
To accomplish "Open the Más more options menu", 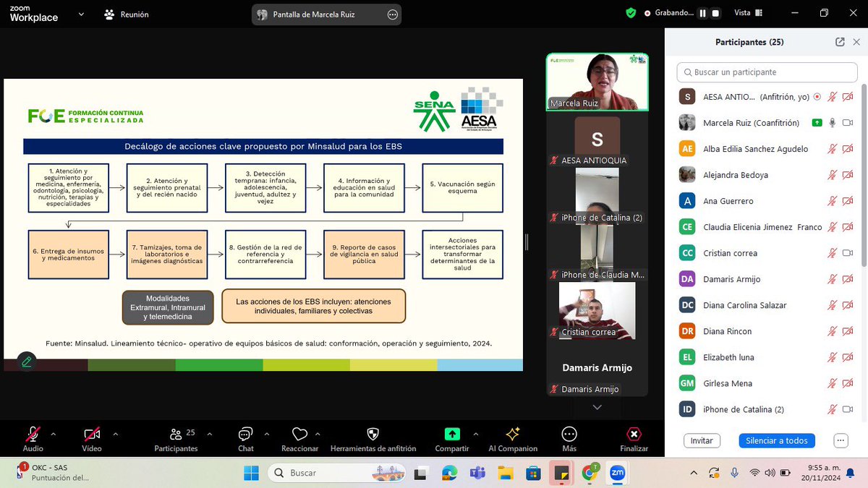I will pyautogui.click(x=569, y=439).
